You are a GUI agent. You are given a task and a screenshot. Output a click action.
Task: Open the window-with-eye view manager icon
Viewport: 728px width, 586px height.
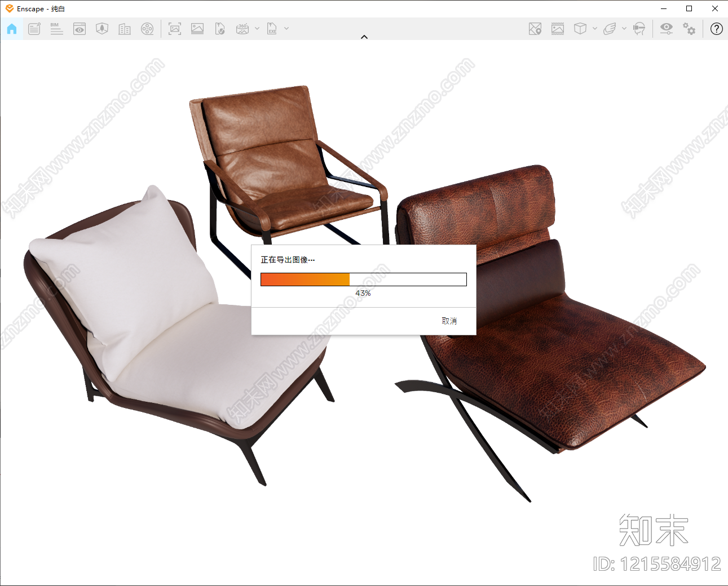(80, 29)
